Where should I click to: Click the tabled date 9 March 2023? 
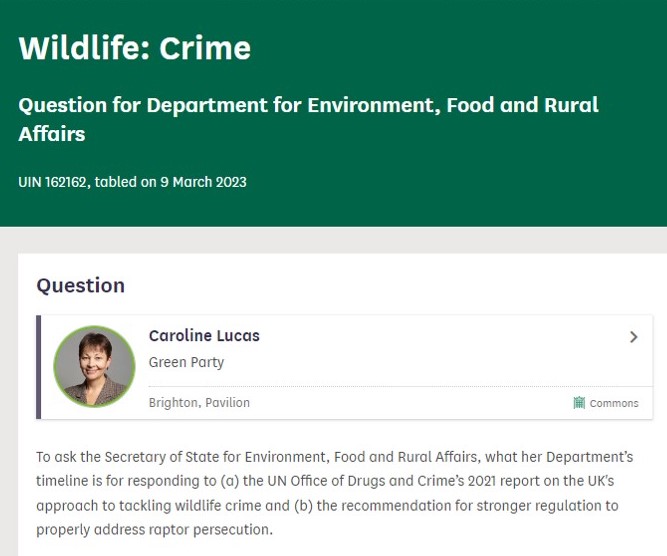click(x=203, y=182)
